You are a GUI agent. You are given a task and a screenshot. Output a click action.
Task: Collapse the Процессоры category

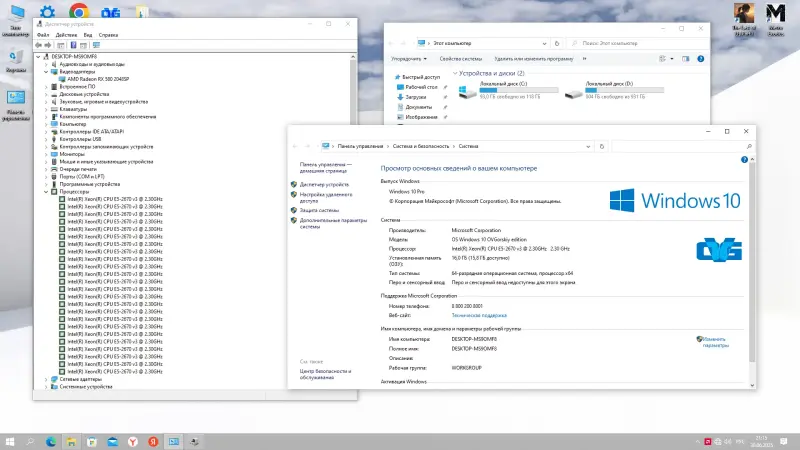46,192
